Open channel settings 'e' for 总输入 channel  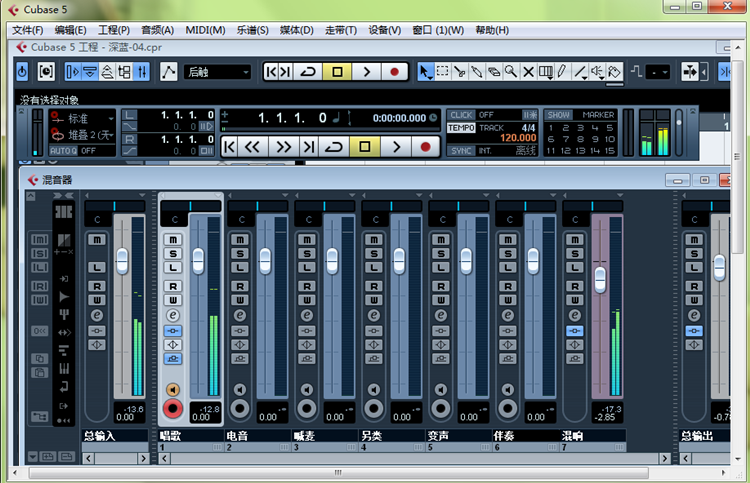[x=97, y=316]
